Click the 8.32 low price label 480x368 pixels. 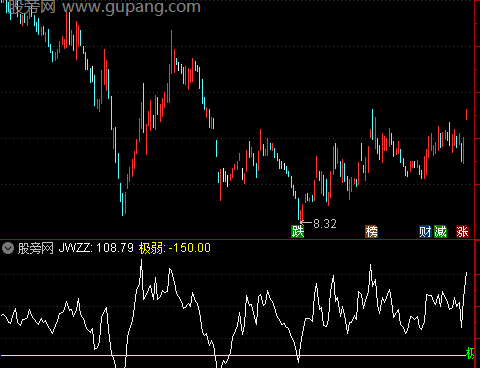pyautogui.click(x=325, y=224)
